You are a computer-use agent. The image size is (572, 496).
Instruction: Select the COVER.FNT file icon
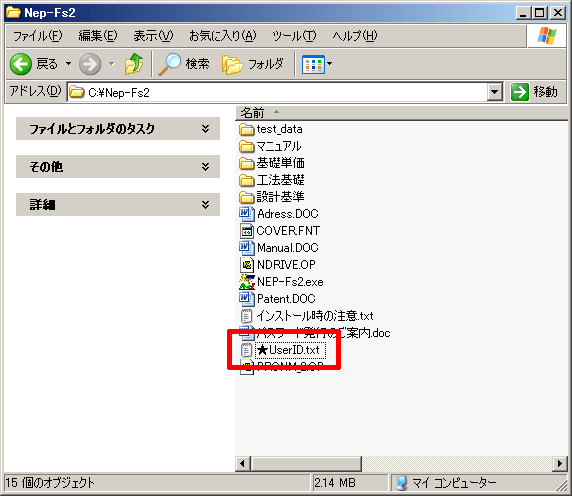click(247, 231)
